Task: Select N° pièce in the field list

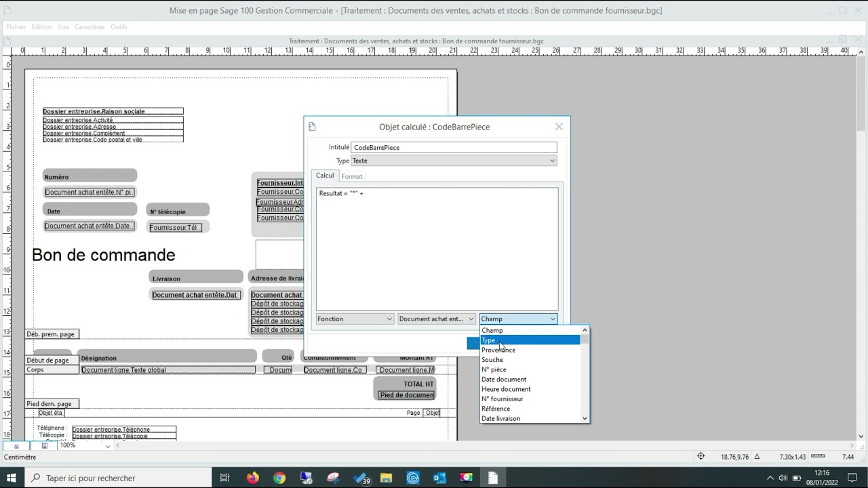Action: coord(530,369)
